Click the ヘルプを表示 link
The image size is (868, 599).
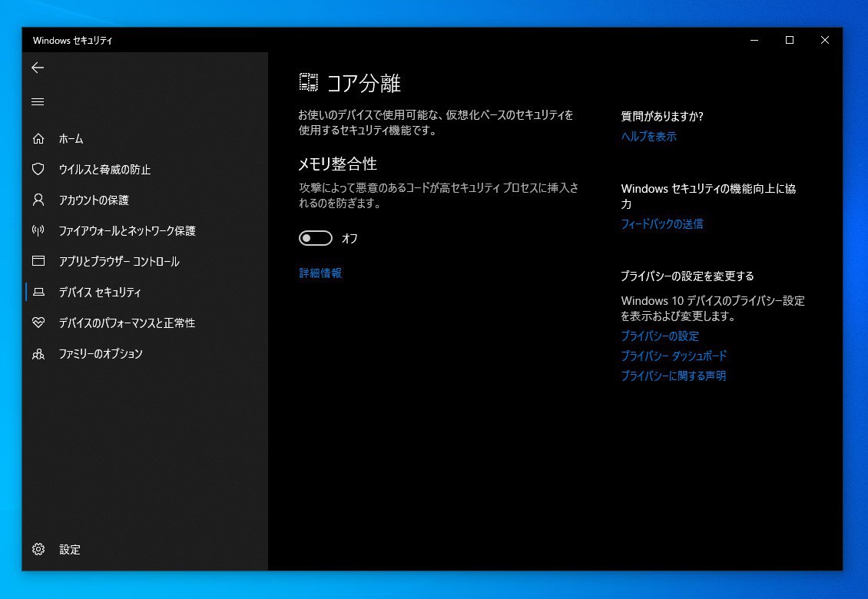click(649, 137)
